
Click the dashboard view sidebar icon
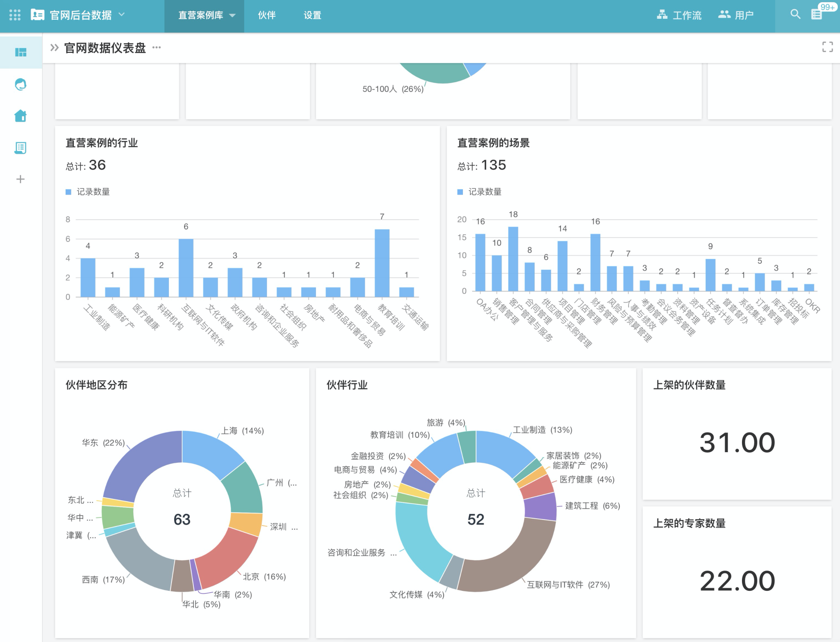coord(21,52)
